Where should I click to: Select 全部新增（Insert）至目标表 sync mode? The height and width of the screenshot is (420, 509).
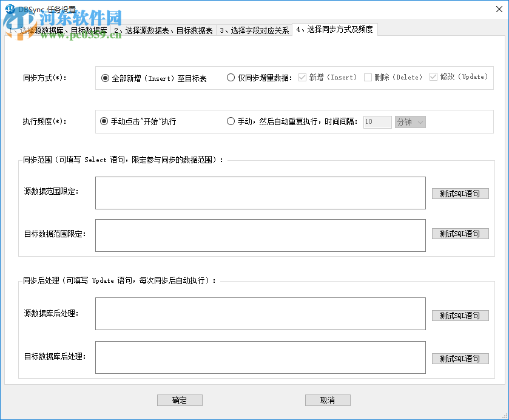coord(104,77)
